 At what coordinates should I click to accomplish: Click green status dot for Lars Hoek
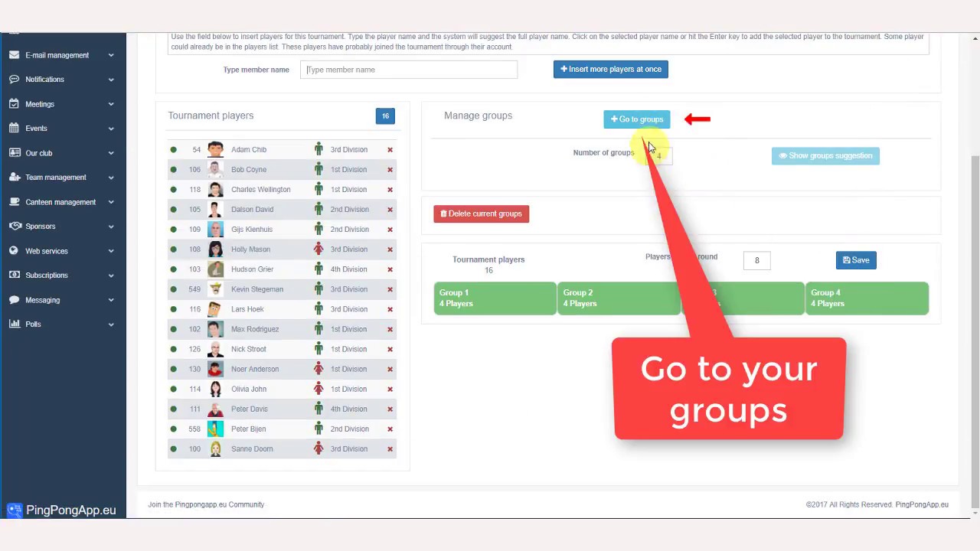coord(173,309)
